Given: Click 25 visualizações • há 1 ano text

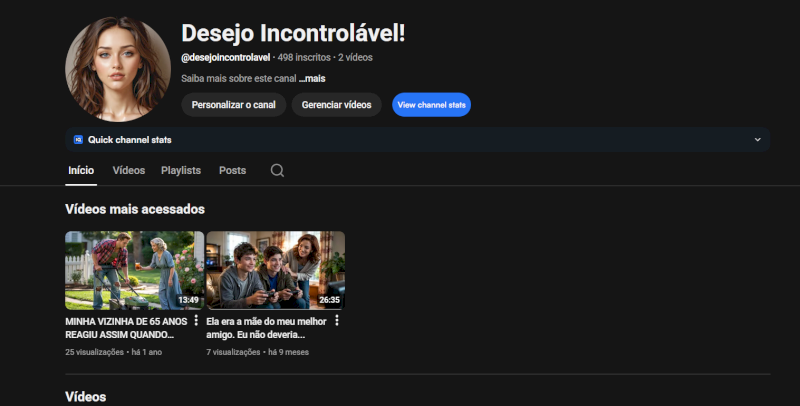Looking at the screenshot, I should pyautogui.click(x=113, y=352).
